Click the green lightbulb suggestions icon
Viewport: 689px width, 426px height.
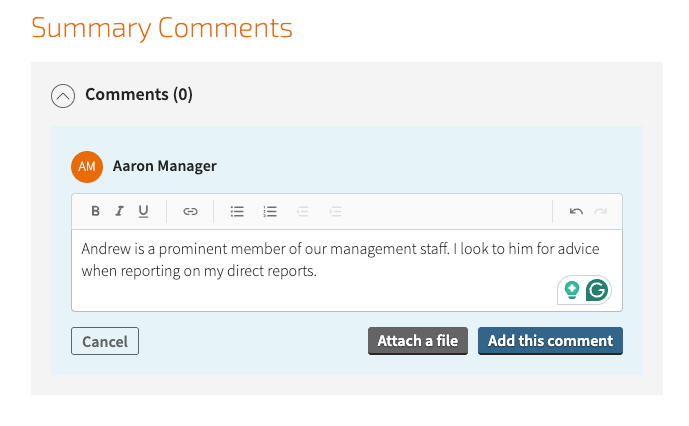(572, 290)
